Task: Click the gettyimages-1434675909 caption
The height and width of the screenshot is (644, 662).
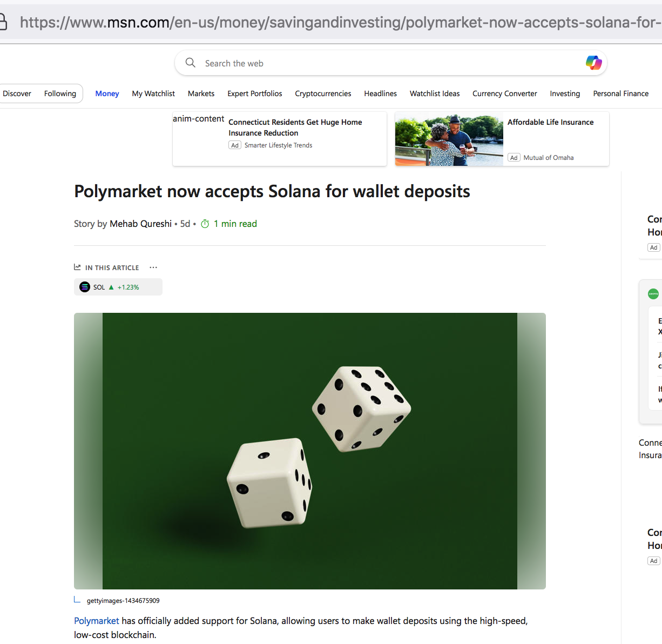Action: pyautogui.click(x=123, y=601)
